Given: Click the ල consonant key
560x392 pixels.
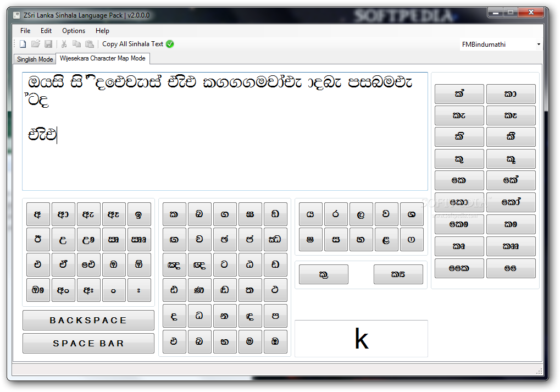Looking at the screenshot, I should click(x=361, y=214).
